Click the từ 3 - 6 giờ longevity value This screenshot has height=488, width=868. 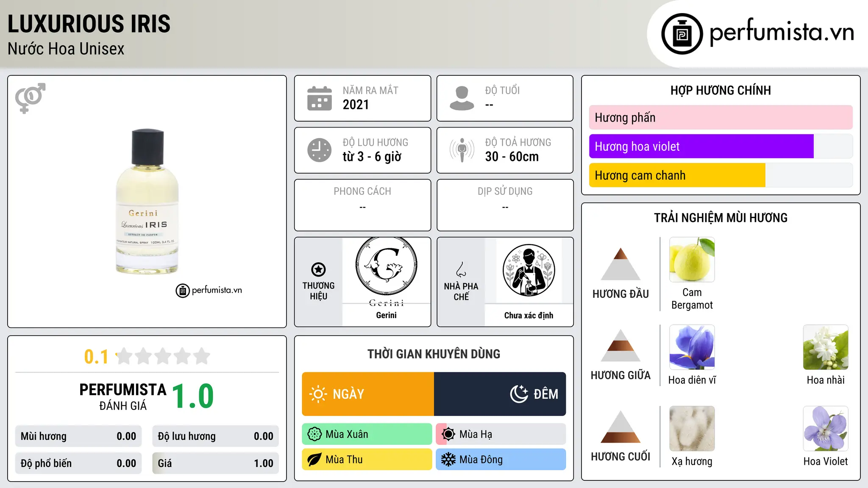coord(372,157)
